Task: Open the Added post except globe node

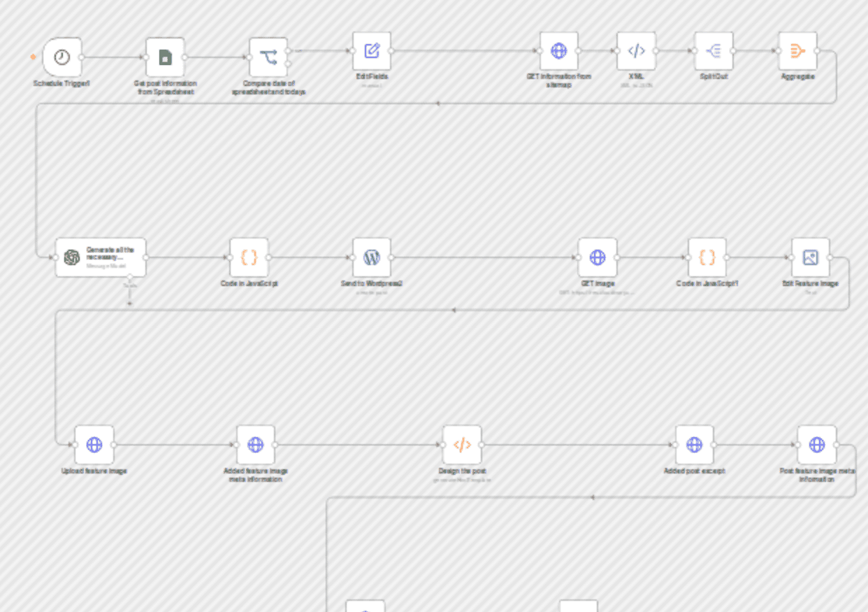Action: (x=694, y=445)
